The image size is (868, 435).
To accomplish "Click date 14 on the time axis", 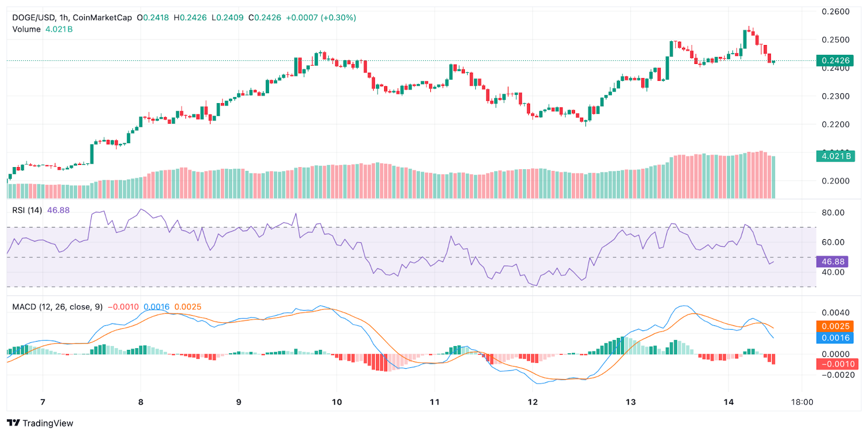I will tap(729, 402).
